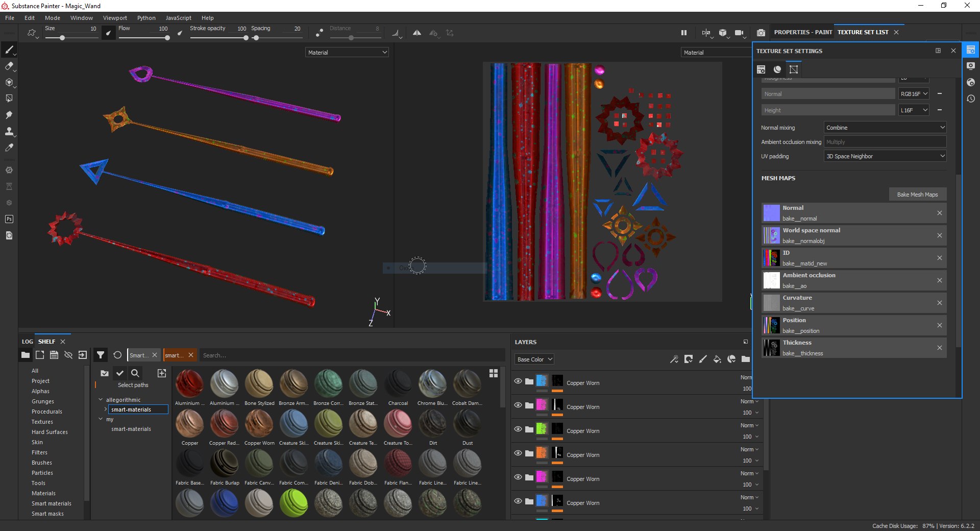Add a folder in Layers panel

click(746, 359)
